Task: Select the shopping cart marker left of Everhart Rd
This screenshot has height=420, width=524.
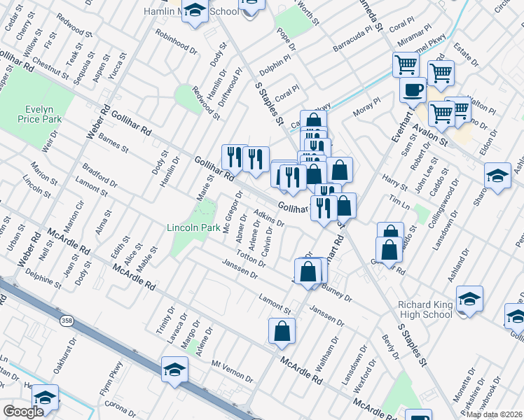Action: point(406,65)
